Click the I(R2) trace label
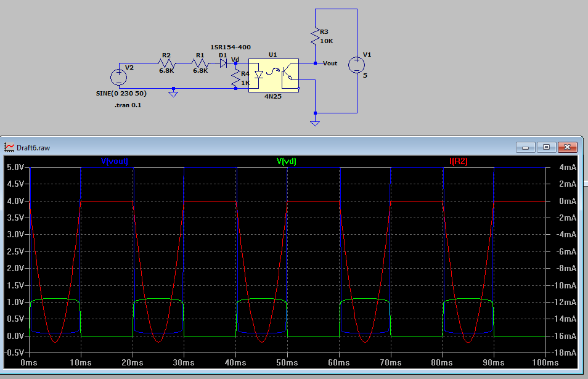Screen dimensions: 588x379 (458, 161)
